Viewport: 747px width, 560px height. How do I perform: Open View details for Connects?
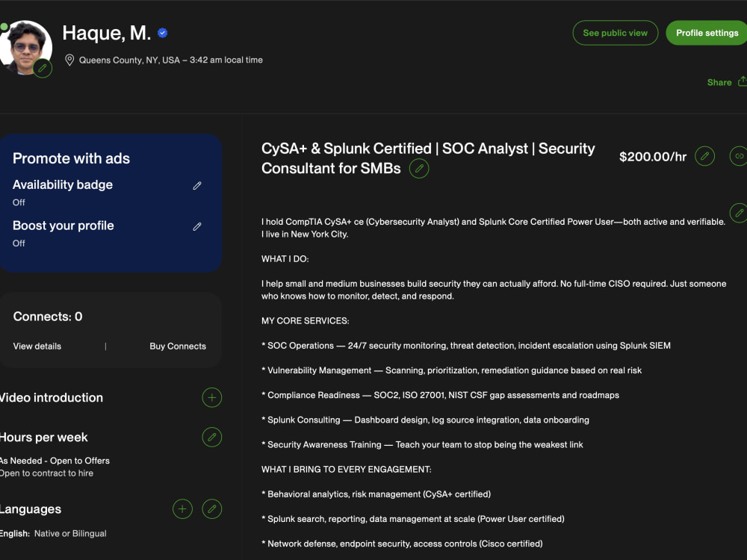click(x=37, y=346)
